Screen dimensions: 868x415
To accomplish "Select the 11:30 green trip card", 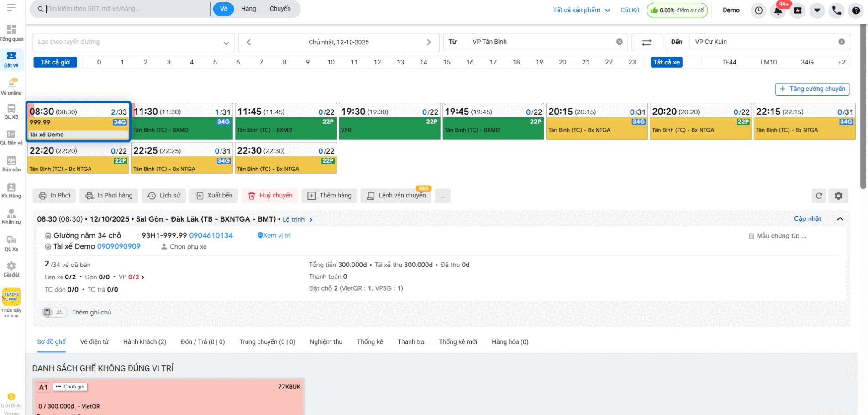I will coord(182,122).
